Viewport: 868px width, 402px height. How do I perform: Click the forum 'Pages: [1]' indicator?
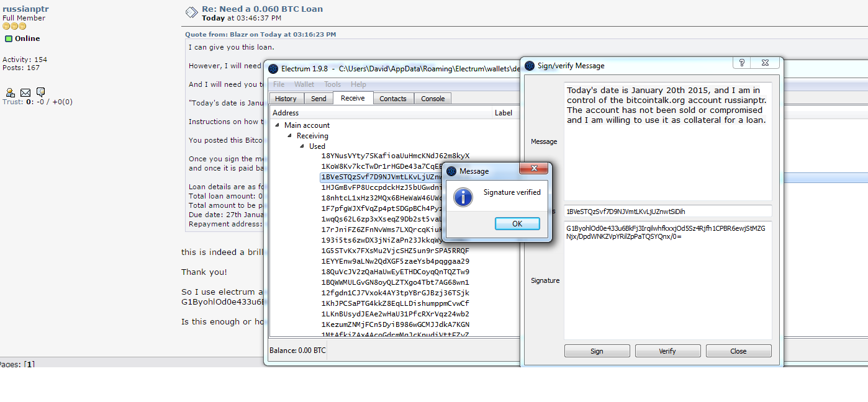click(x=17, y=364)
